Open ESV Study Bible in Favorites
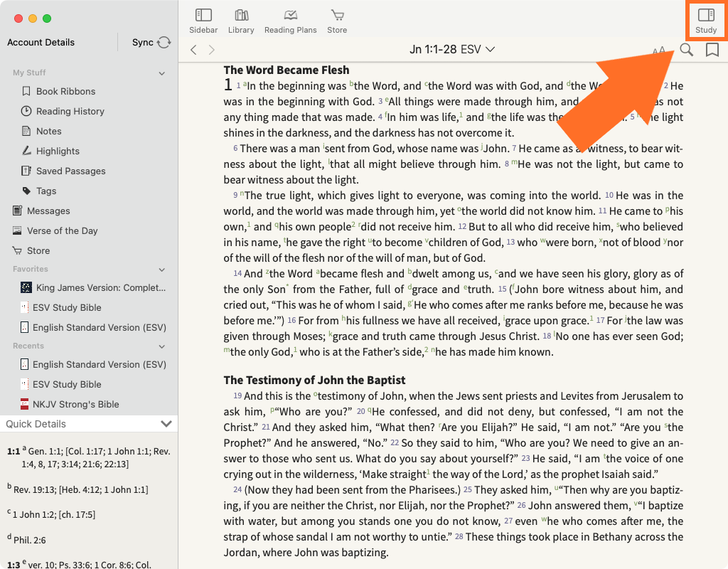The image size is (728, 569). tap(67, 307)
